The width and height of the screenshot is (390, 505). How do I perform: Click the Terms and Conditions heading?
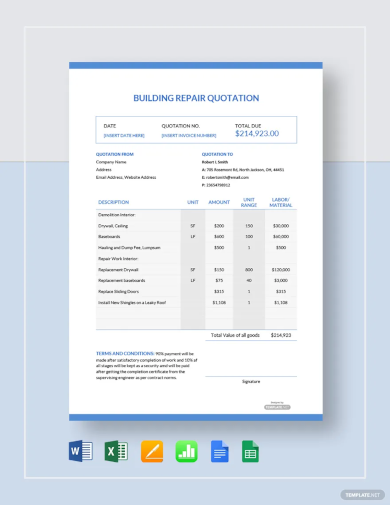coord(125,353)
